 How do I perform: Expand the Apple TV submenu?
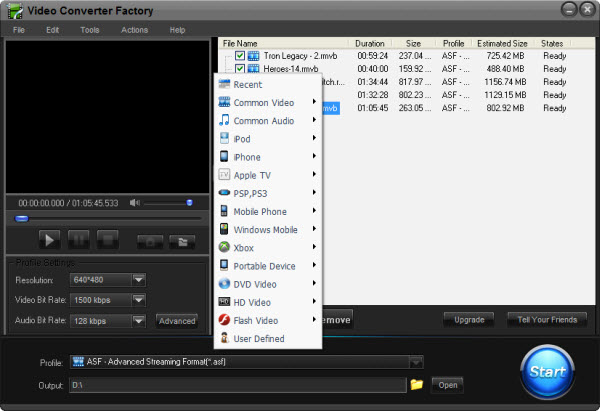point(314,174)
